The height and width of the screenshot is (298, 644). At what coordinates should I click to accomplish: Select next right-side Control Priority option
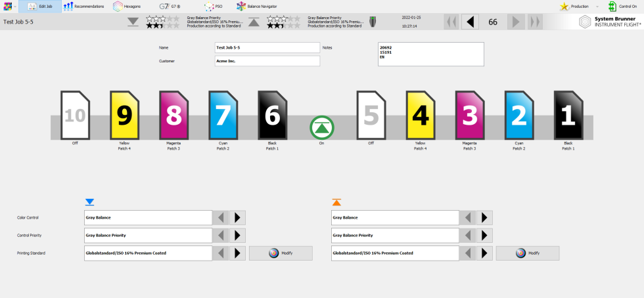[484, 235]
